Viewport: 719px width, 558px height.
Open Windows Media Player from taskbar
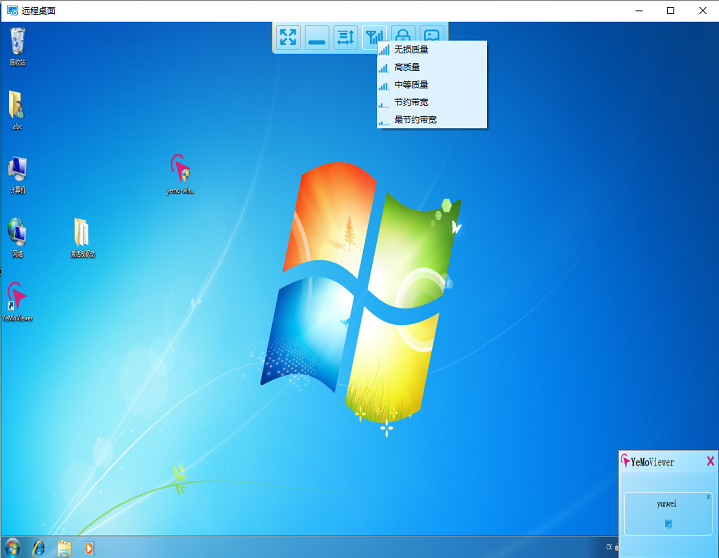point(89,548)
